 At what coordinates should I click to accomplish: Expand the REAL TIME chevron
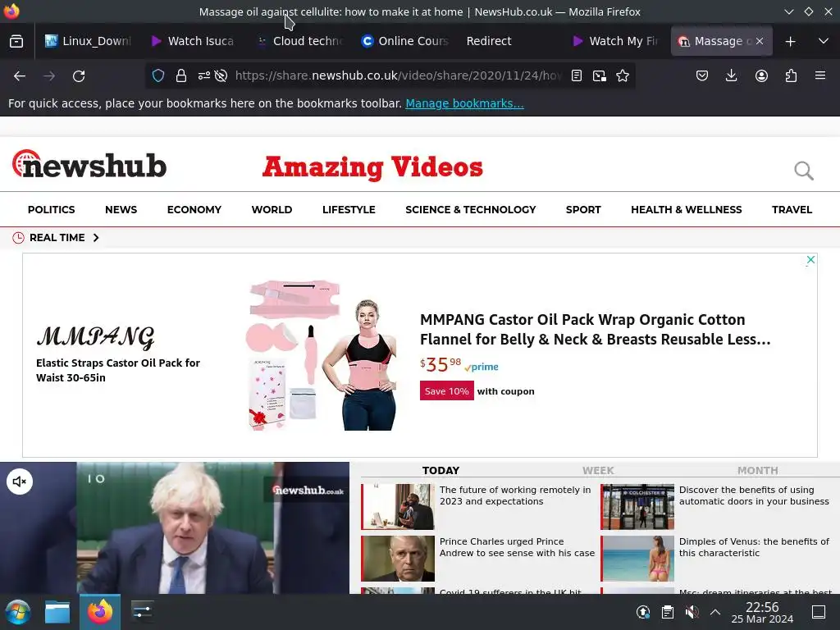[96, 237]
